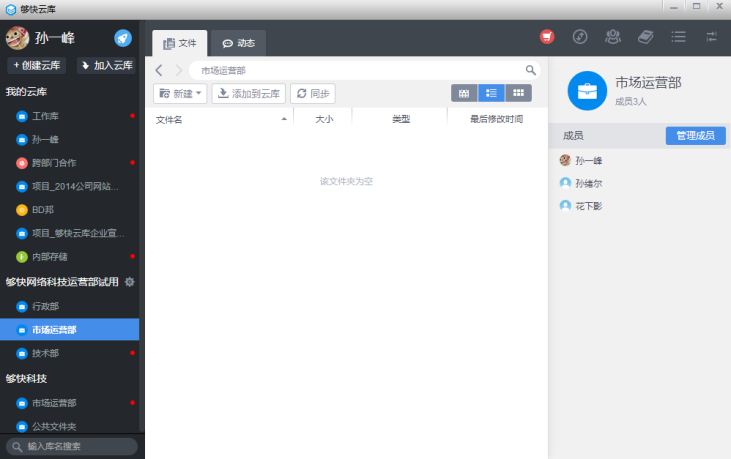Sort by 最后修改时间 column header
The image size is (731, 459).
click(x=497, y=120)
